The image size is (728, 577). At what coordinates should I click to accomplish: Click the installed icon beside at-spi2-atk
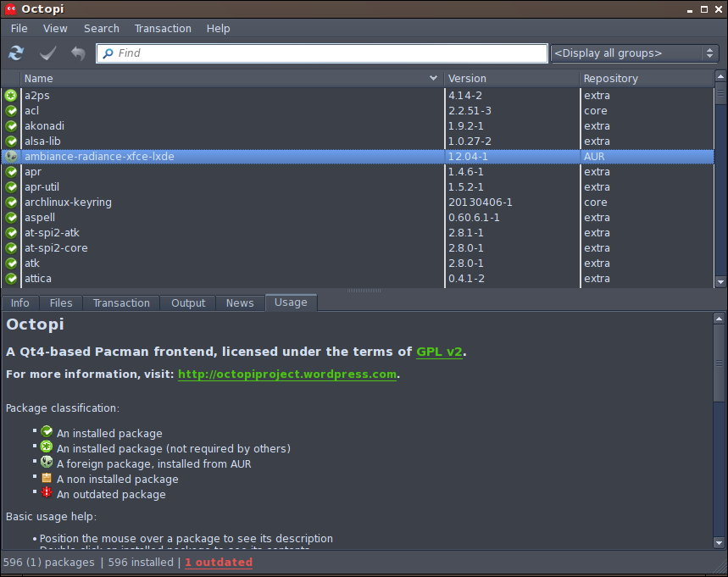[x=11, y=233]
